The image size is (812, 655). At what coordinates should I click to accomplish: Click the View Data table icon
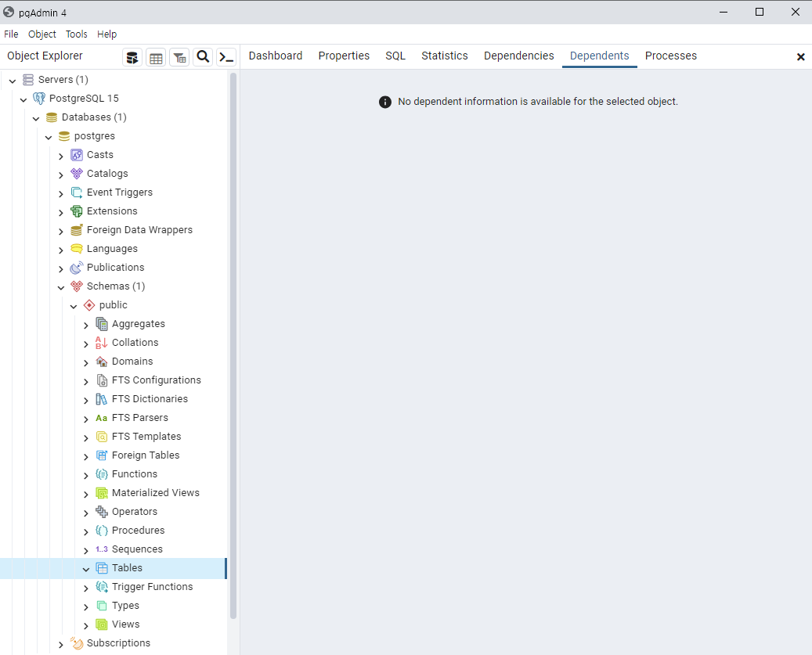click(156, 57)
